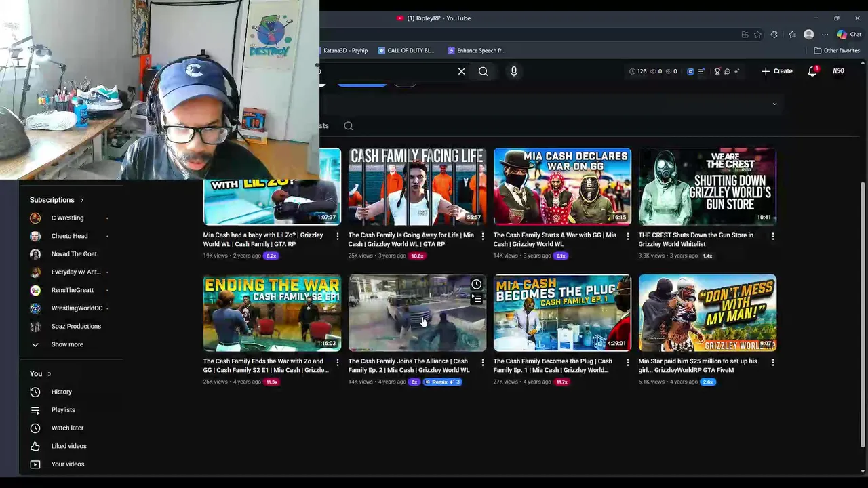Open 'Mia Cash Declares War on GG' thumbnail
This screenshot has width=868, height=488.
point(562,186)
